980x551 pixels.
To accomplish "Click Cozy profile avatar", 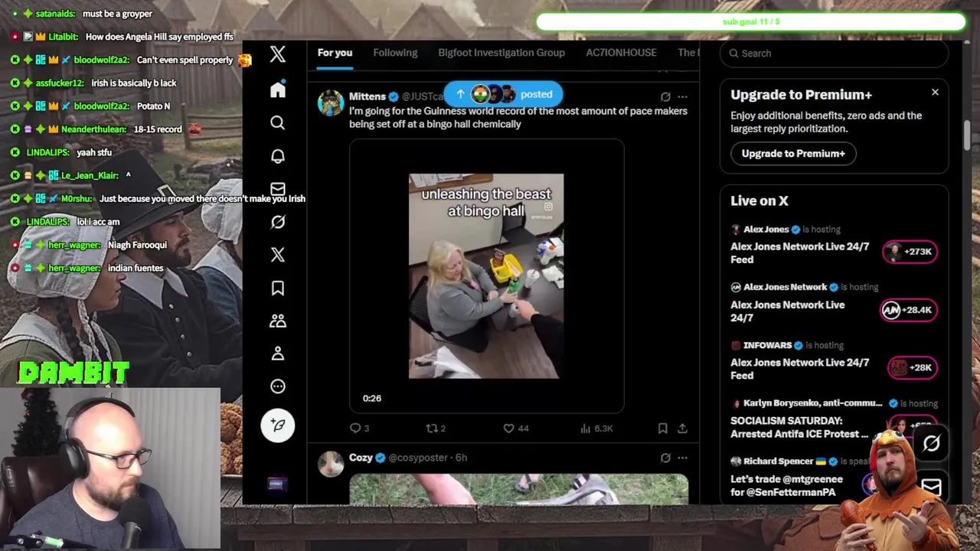I will [x=331, y=464].
